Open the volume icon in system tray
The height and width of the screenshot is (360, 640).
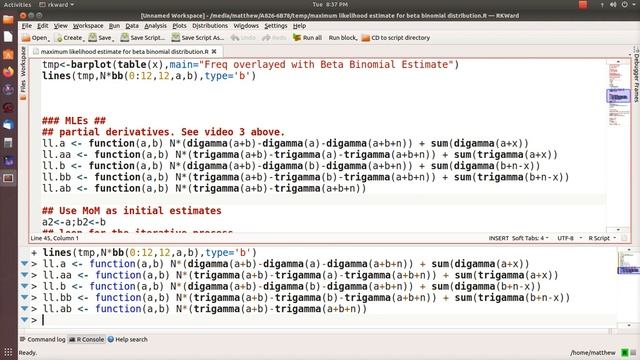click(613, 4)
